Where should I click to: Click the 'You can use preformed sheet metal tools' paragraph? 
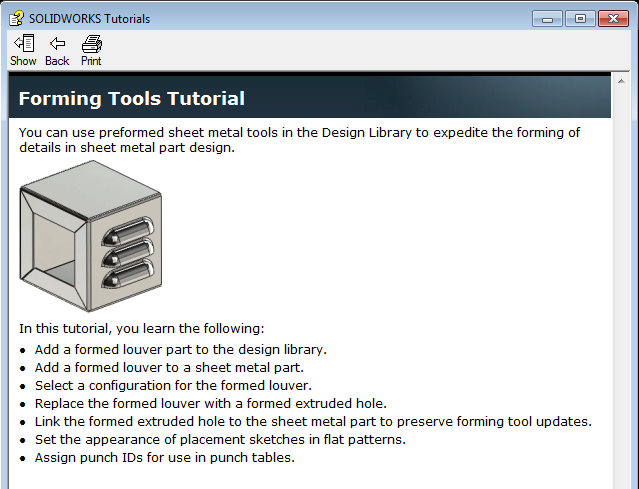300,140
